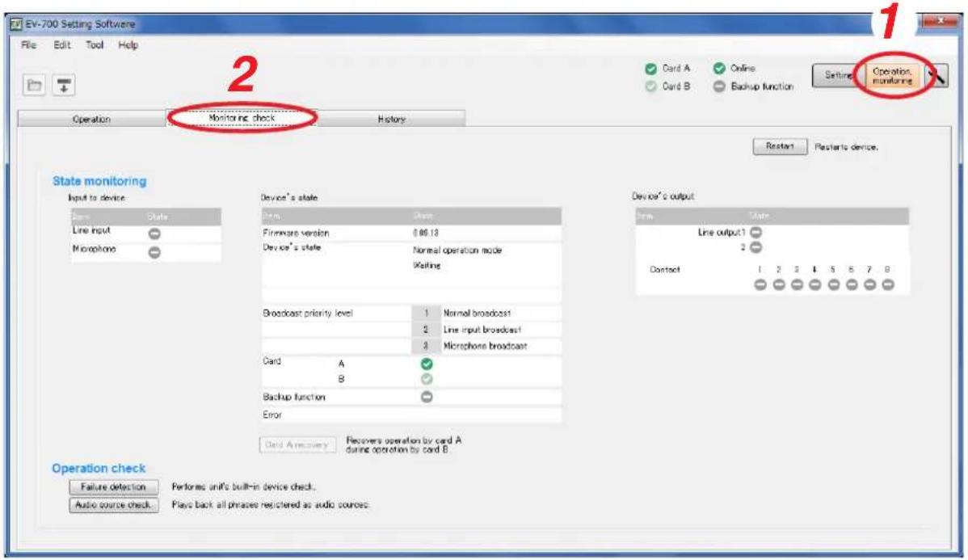The height and width of the screenshot is (560, 968).
Task: Close the EV-700 Setting Software window
Action: [x=940, y=22]
